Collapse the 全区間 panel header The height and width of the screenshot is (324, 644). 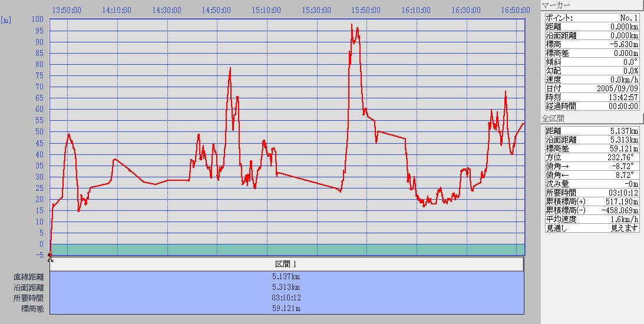click(591, 118)
